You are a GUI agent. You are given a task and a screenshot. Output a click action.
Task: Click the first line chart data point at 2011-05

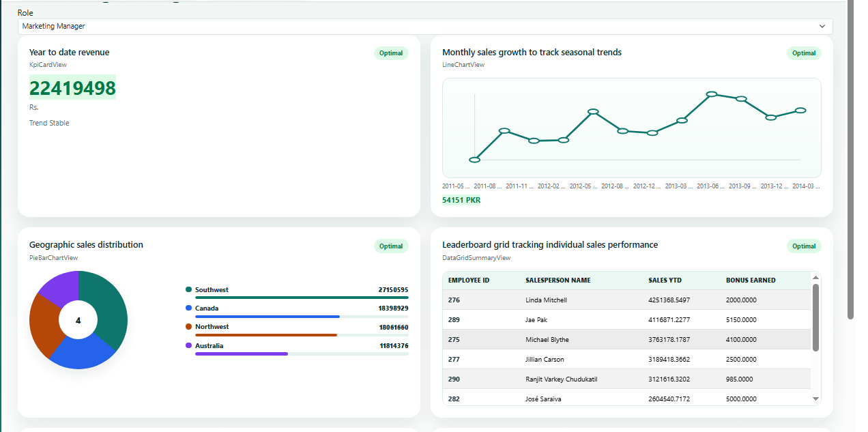point(475,160)
